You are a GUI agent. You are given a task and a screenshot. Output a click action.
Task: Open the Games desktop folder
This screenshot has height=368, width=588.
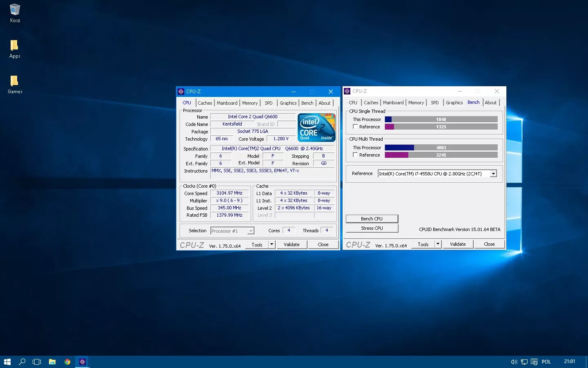(15, 85)
